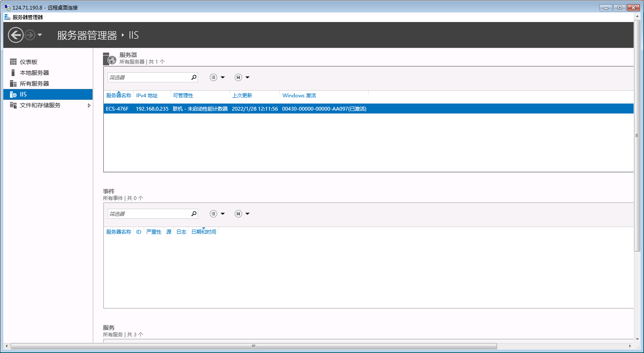
Task: Click the servers save-query icon
Action: (x=238, y=77)
